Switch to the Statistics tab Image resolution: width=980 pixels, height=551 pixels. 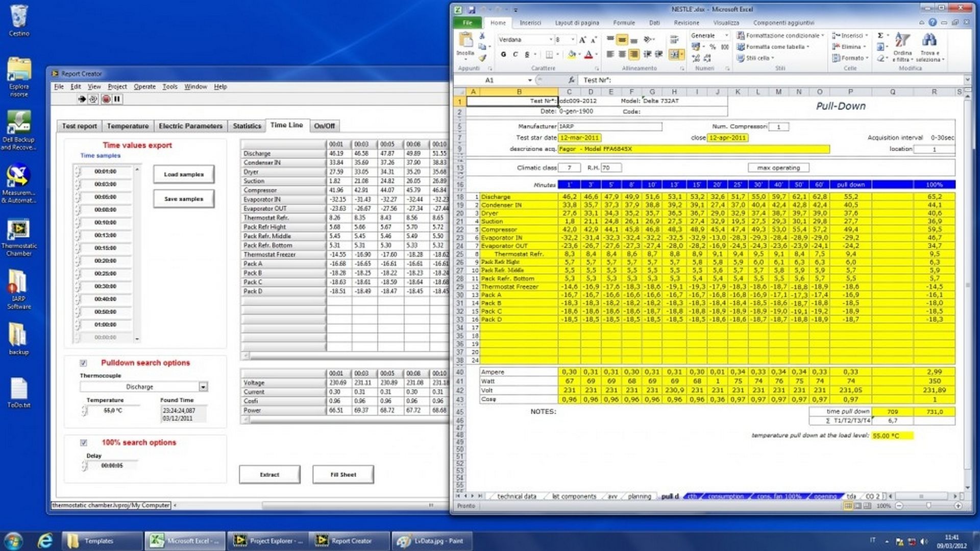tap(247, 126)
